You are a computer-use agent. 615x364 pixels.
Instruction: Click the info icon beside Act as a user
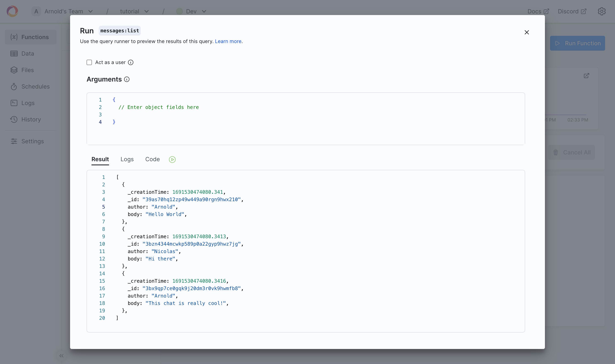(131, 62)
